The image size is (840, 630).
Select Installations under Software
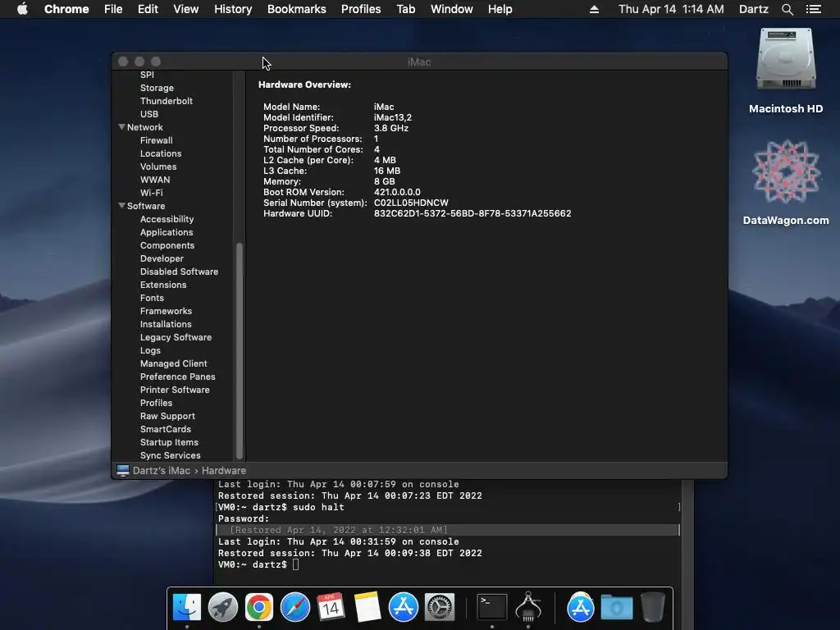click(166, 324)
